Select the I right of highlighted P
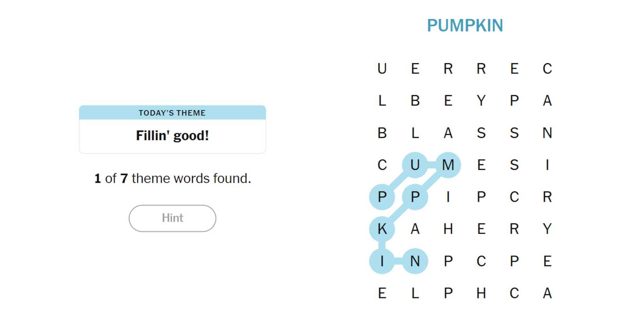644x322 pixels. 448,197
